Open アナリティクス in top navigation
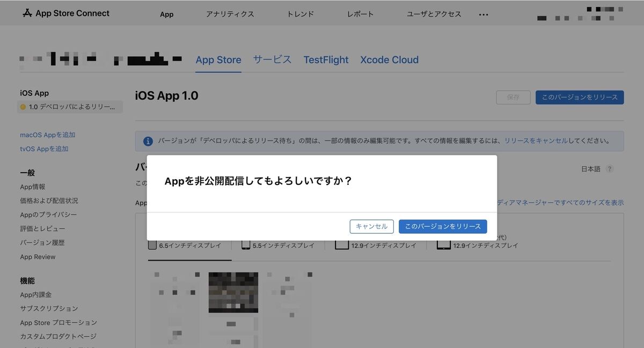Image resolution: width=644 pixels, height=348 pixels. pos(230,14)
